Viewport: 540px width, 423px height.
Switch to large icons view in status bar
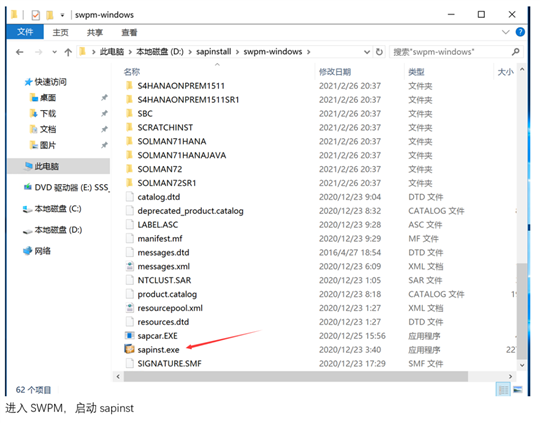pos(518,390)
